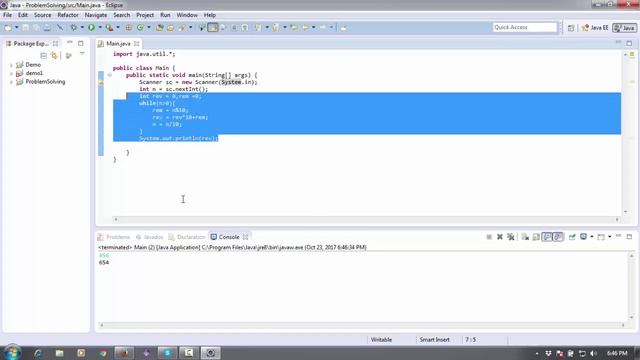Toggle Mark Occurrences in the toolbar
640x360 pixels.
pyautogui.click(x=213, y=27)
